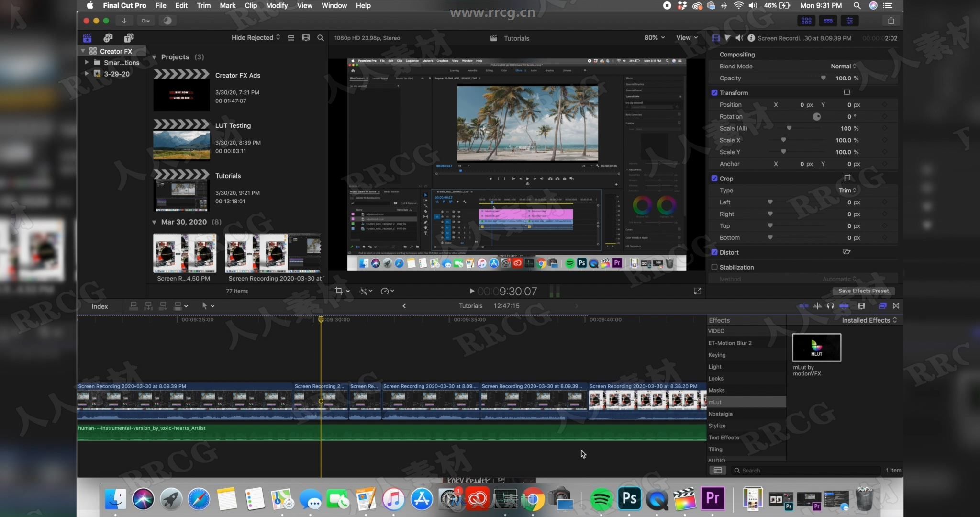
Task: Click Save Effects Preset button
Action: point(863,291)
